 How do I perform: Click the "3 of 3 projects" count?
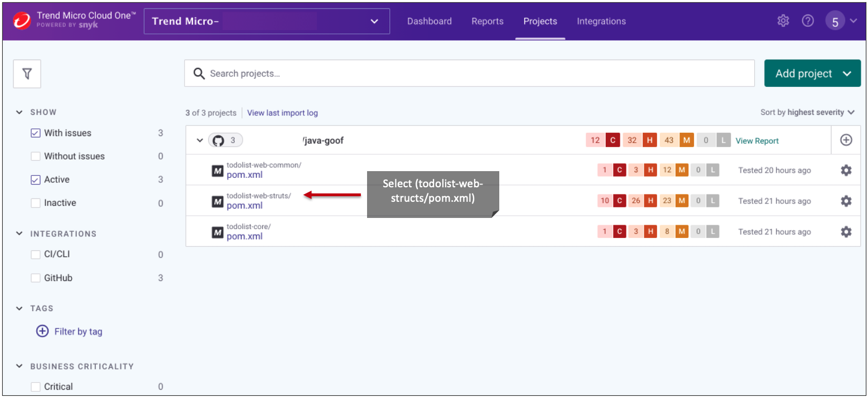click(211, 113)
